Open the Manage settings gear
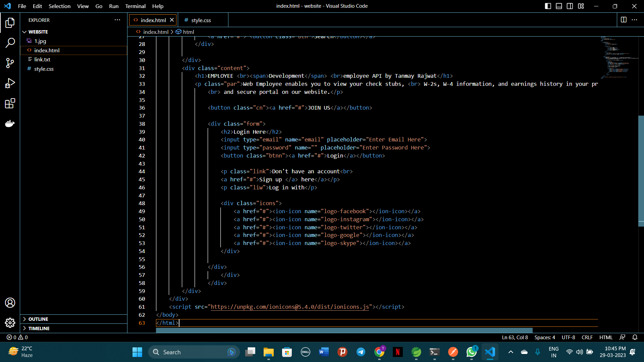 click(x=10, y=323)
